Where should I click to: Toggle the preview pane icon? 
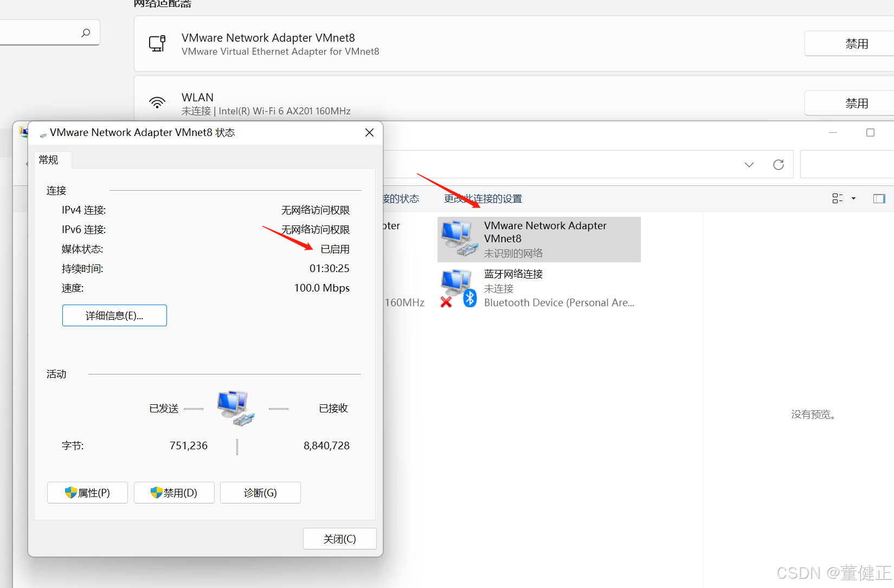879,198
